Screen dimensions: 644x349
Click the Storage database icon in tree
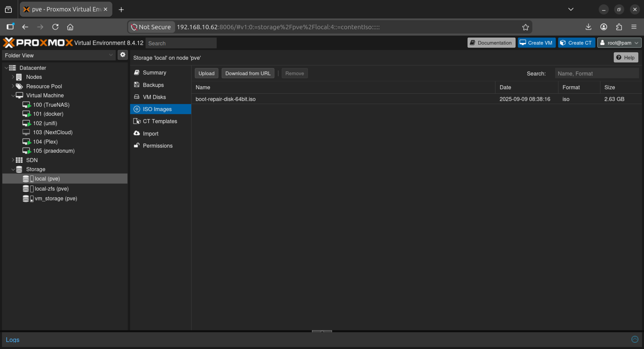point(19,169)
